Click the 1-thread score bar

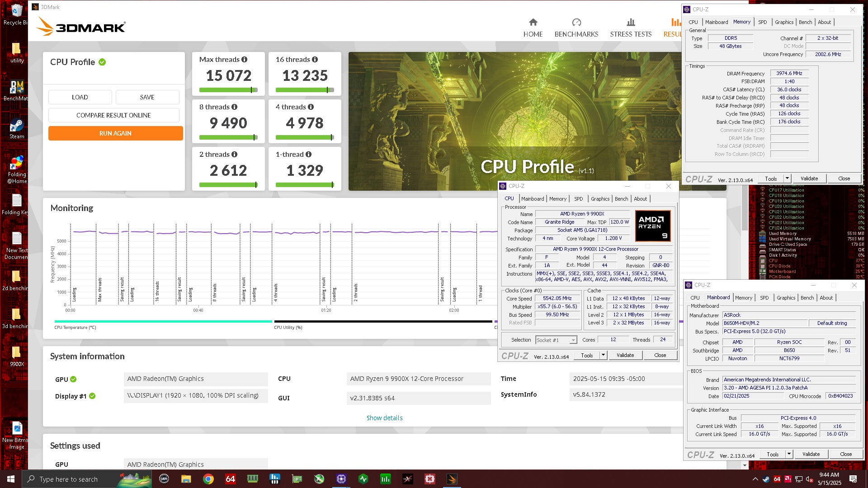pyautogui.click(x=305, y=185)
